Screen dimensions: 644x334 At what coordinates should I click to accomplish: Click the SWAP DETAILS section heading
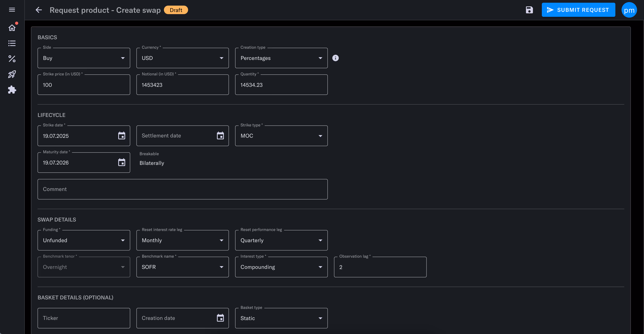[57, 220]
